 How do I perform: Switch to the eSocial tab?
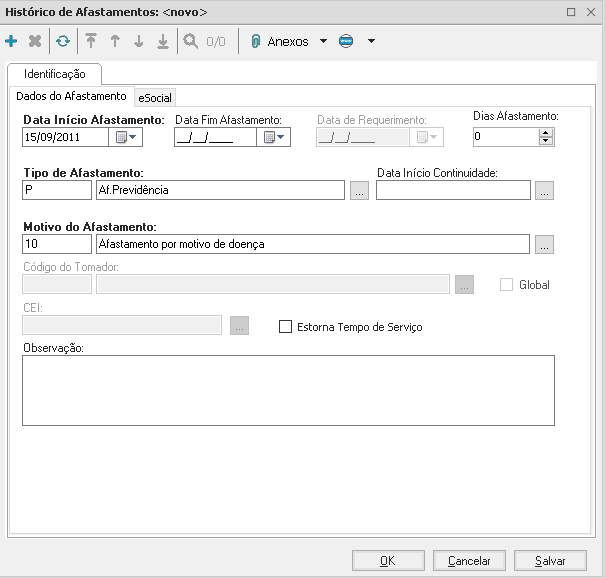click(x=155, y=98)
